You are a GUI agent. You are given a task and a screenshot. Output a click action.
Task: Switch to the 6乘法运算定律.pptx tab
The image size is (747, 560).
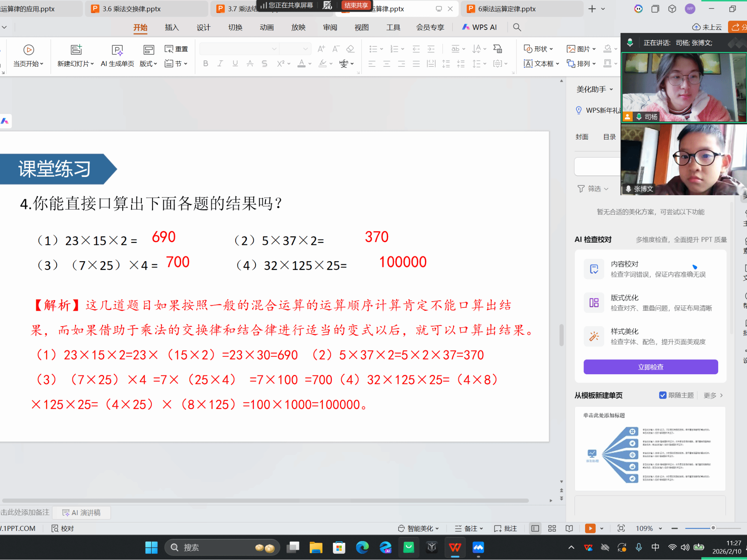tap(522, 9)
